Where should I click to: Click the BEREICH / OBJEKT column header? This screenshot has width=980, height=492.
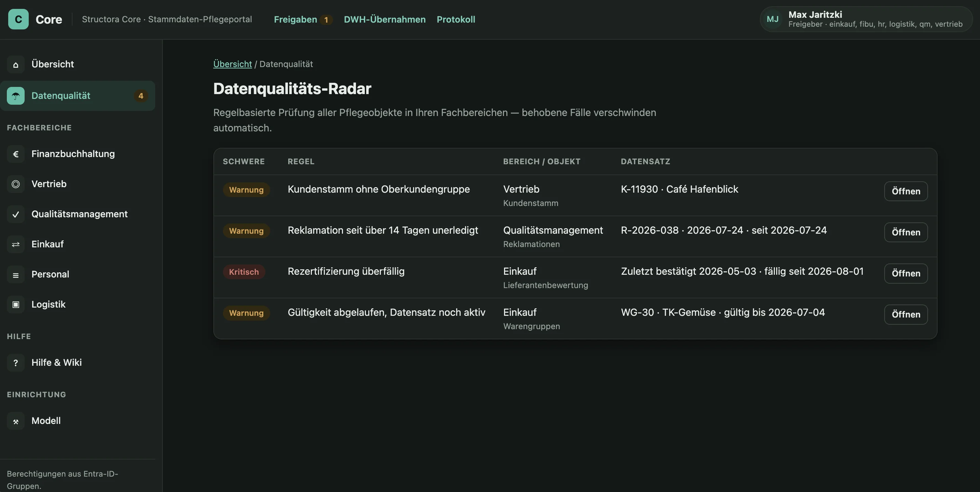point(542,161)
